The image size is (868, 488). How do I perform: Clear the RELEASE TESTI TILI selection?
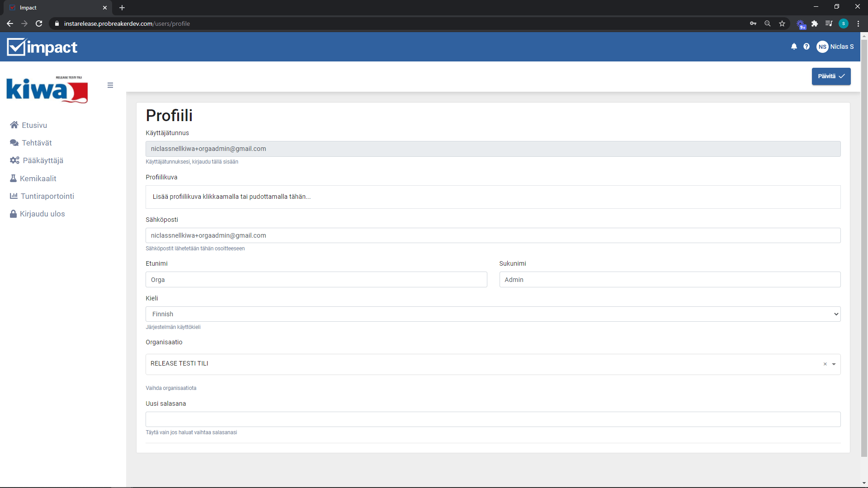click(x=825, y=364)
